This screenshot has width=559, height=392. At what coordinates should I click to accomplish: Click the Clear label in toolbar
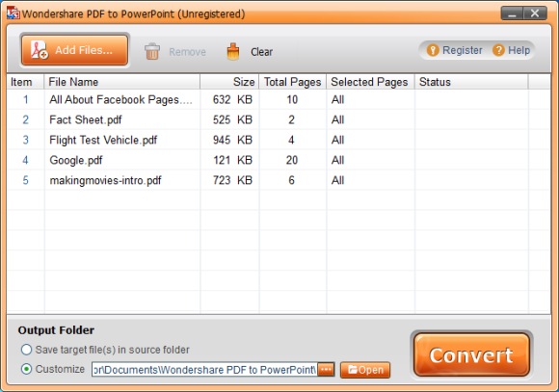(262, 52)
